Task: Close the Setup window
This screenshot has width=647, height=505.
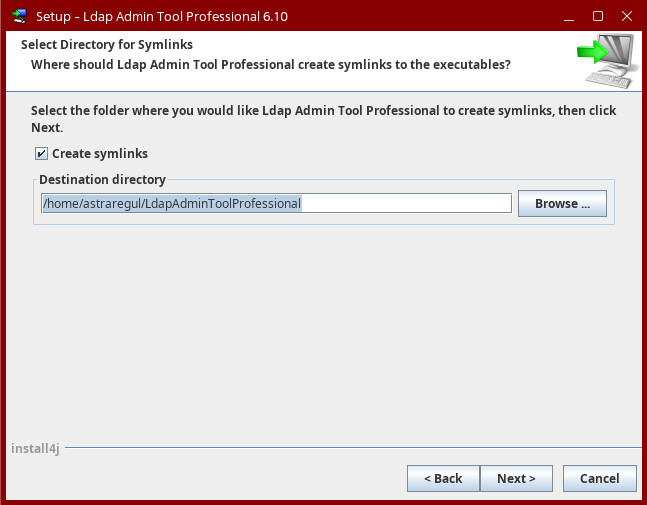Action: click(625, 16)
